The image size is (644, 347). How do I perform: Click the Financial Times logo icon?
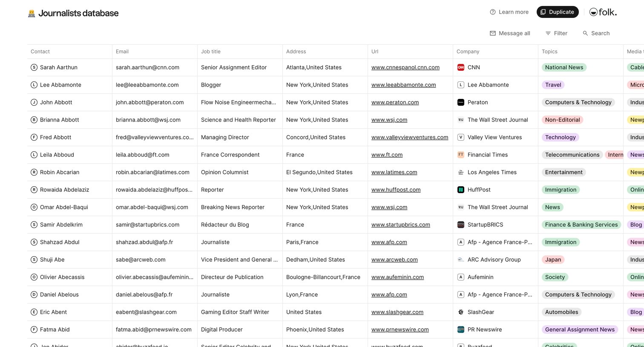[461, 155]
